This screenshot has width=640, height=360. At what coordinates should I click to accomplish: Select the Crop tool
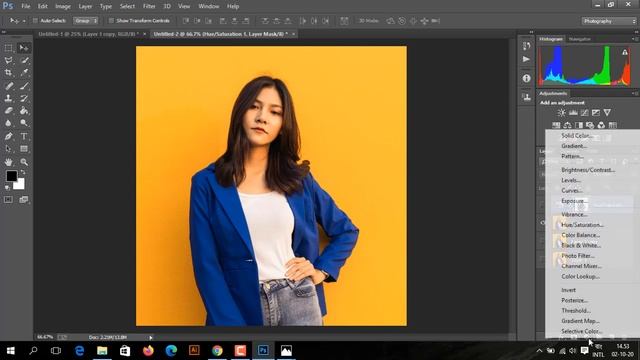click(8, 73)
